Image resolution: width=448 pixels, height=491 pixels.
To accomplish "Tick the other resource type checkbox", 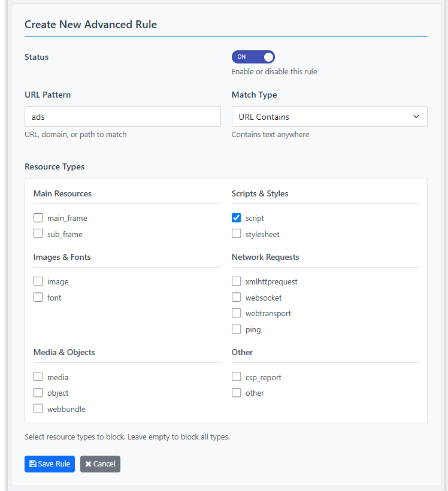I will click(x=237, y=393).
